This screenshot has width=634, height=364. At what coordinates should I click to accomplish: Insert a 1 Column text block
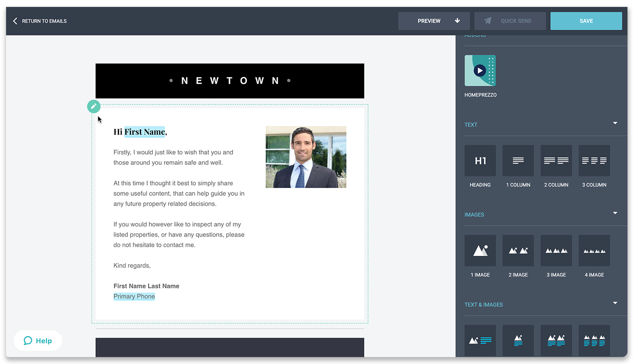(518, 160)
